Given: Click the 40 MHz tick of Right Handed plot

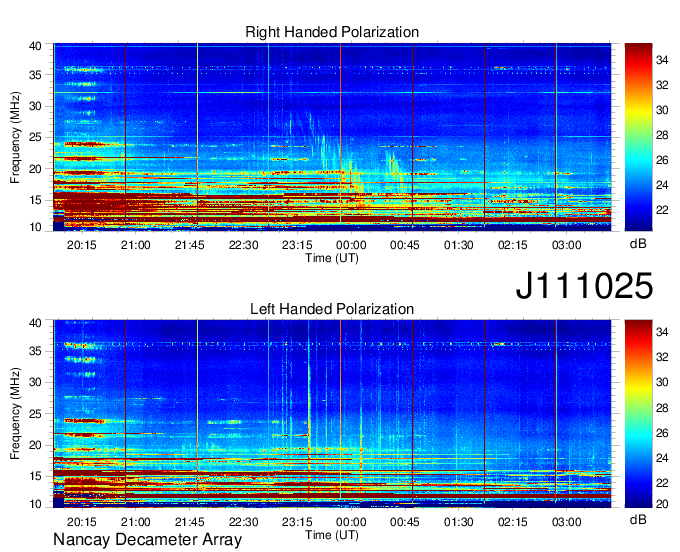Looking at the screenshot, I should click(35, 46).
